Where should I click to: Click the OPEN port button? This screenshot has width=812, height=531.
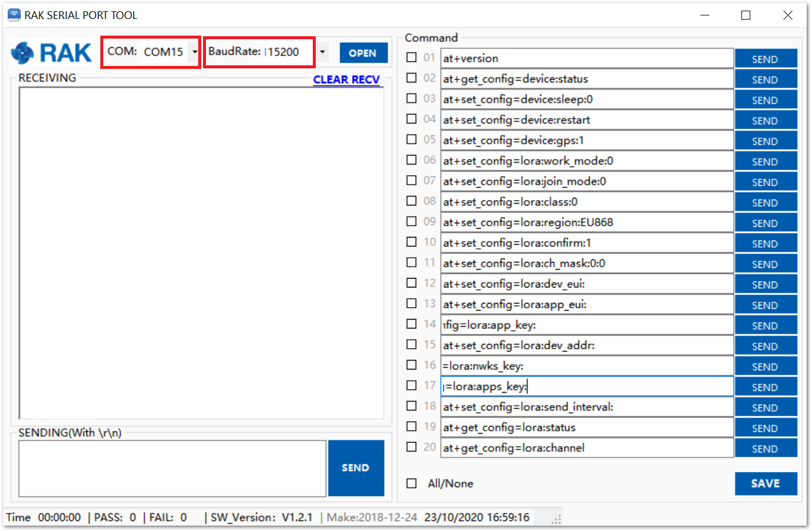[x=363, y=53]
